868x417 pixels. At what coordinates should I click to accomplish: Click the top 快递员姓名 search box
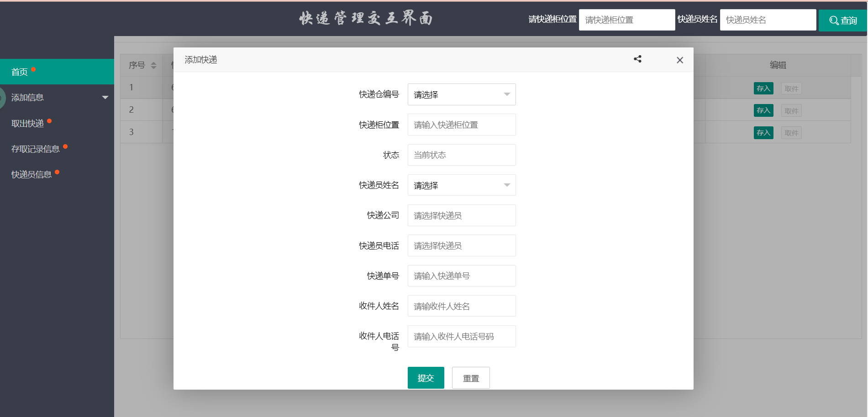tap(768, 20)
